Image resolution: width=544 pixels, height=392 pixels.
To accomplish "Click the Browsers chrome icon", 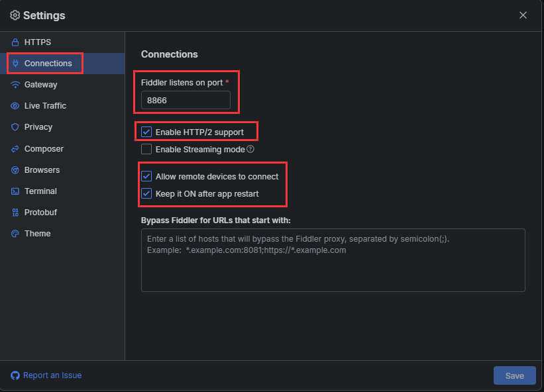I will [15, 170].
